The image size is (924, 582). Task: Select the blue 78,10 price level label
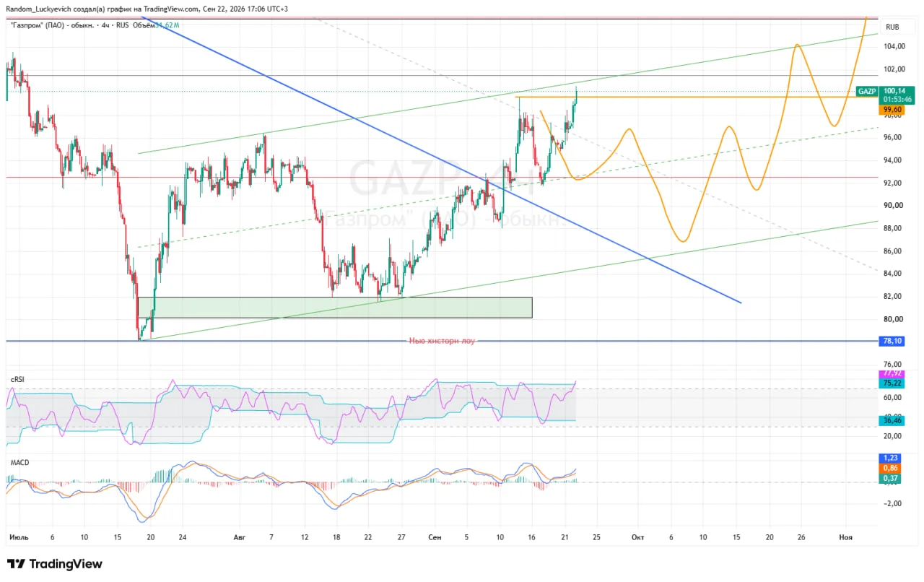pyautogui.click(x=892, y=341)
